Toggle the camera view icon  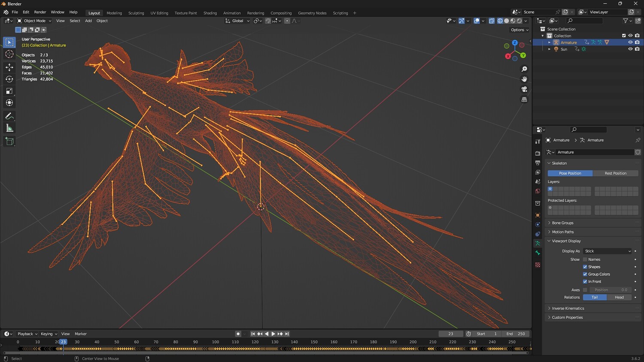click(524, 89)
